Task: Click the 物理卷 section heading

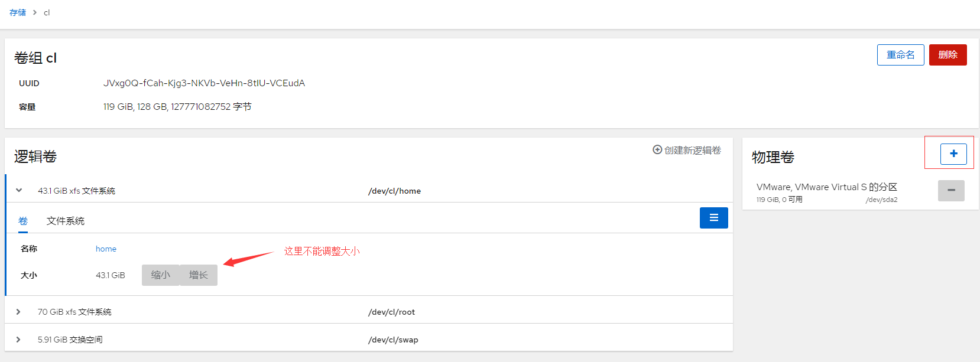Action: coord(773,157)
